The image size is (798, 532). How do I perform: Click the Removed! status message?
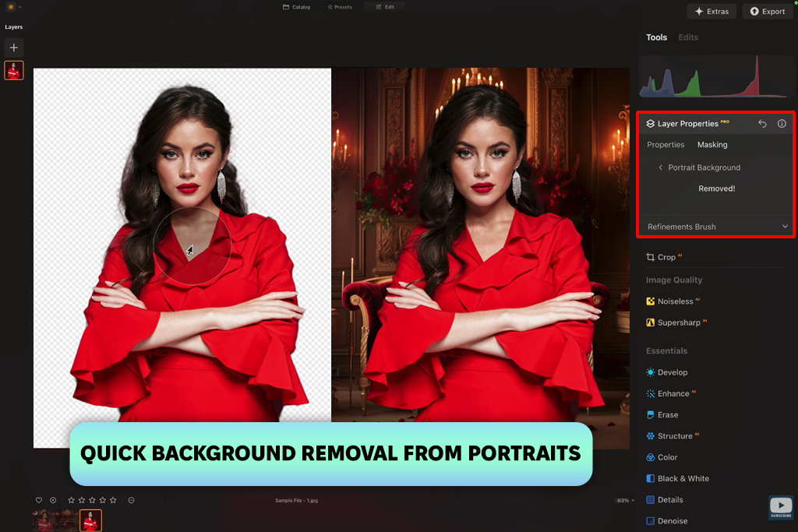click(x=717, y=188)
